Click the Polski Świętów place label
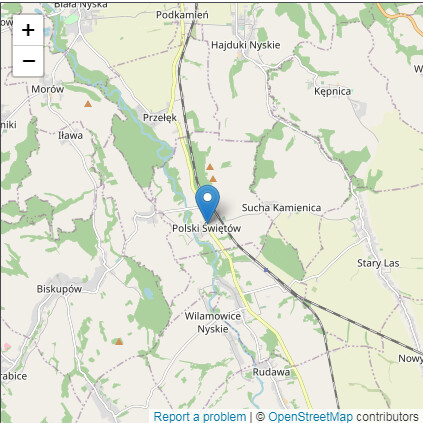This screenshot has width=423, height=423. [206, 228]
